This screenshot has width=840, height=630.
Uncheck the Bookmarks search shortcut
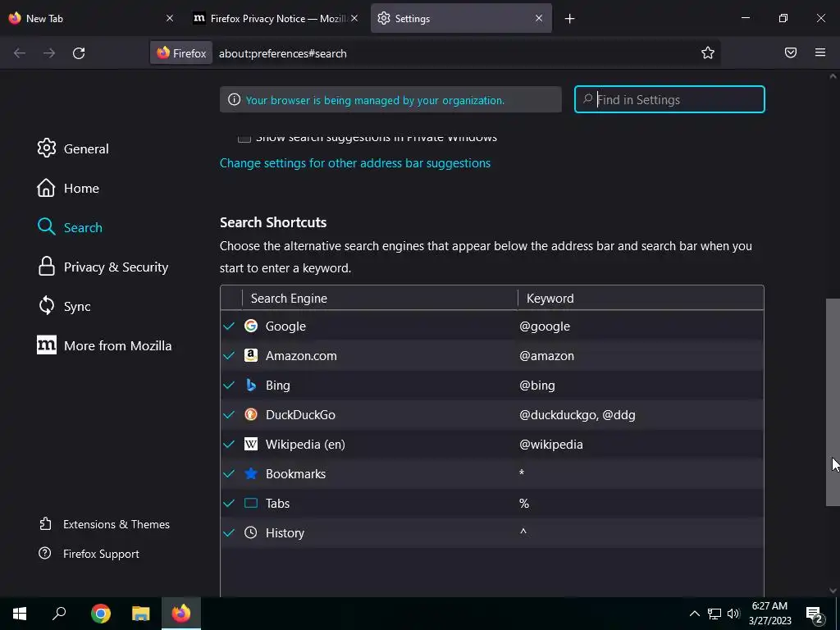coord(230,473)
